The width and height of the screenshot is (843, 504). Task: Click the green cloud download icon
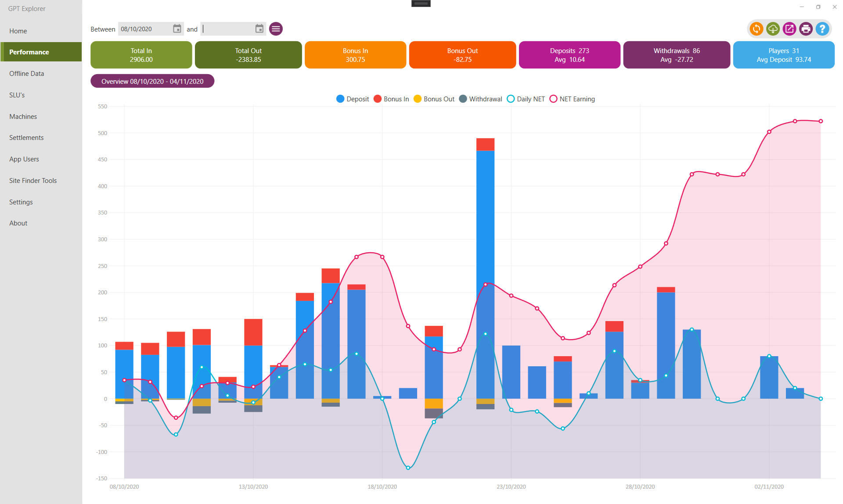773,29
